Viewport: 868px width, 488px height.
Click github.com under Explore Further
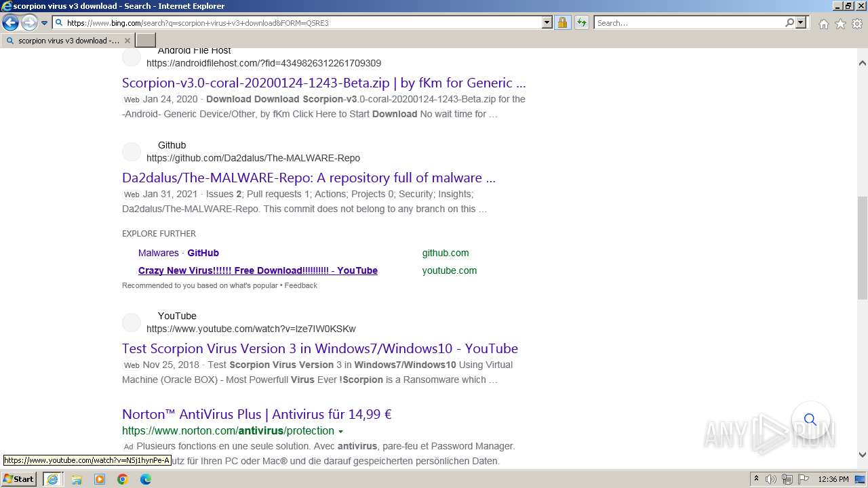point(446,253)
